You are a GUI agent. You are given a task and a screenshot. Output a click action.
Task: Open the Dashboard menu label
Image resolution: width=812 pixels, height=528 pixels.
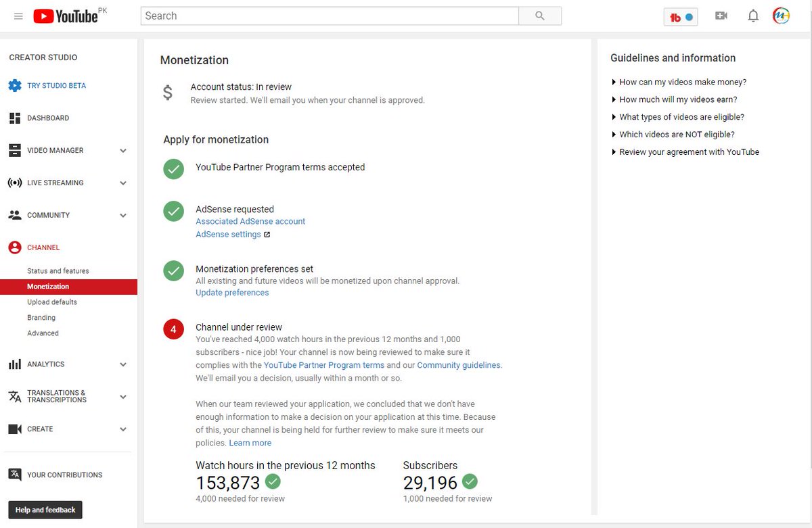[x=48, y=118]
